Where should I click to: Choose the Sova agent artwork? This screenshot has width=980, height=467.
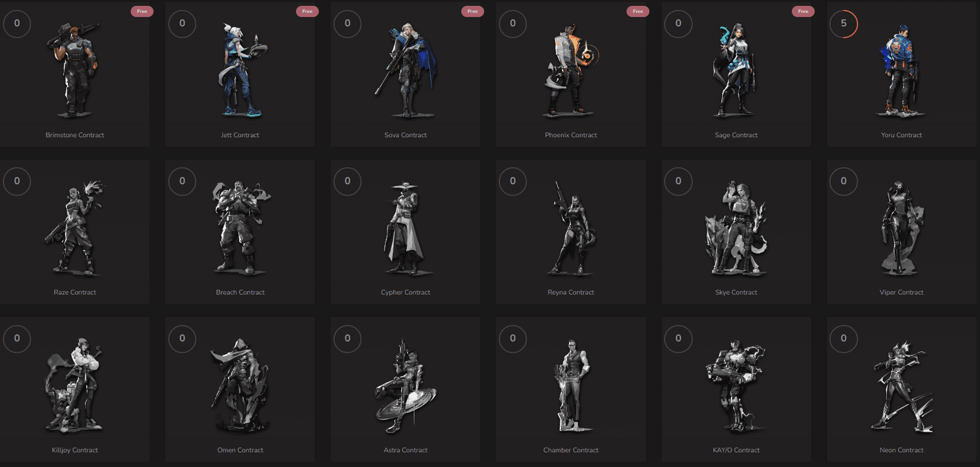coord(406,69)
